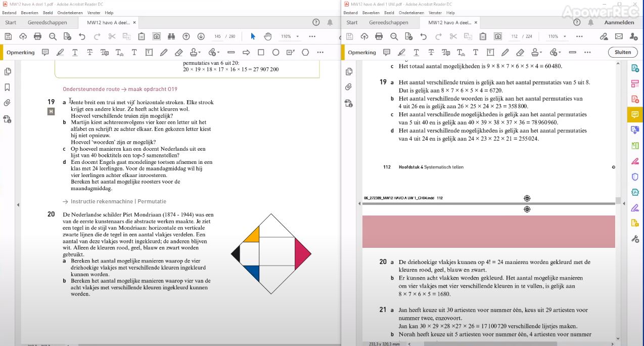
Task: Select the snapshot camera tool in left window
Action: (157, 36)
